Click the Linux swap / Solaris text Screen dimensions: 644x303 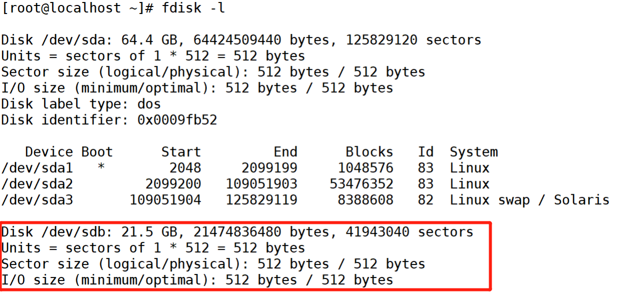point(529,200)
